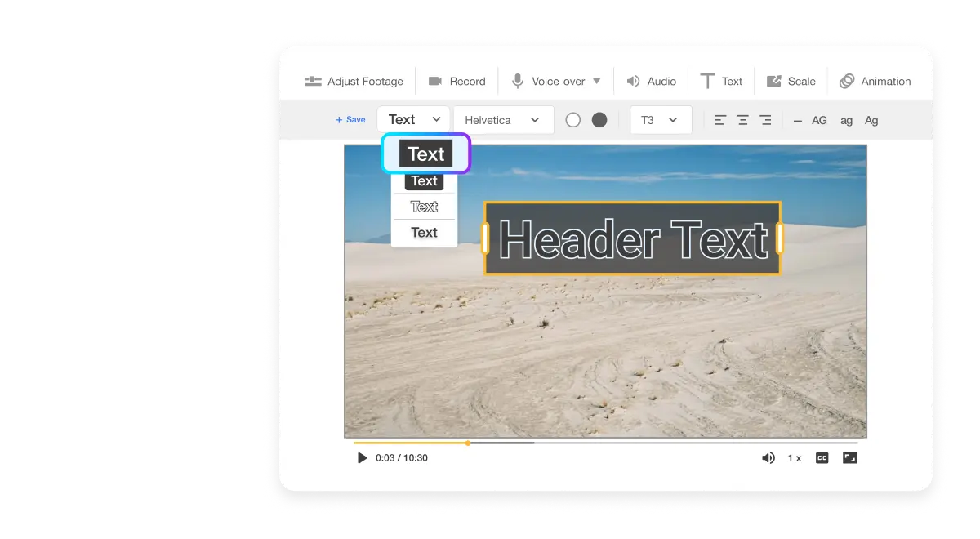The width and height of the screenshot is (980, 539).
Task: Mute the volume speaker icon
Action: [768, 458]
